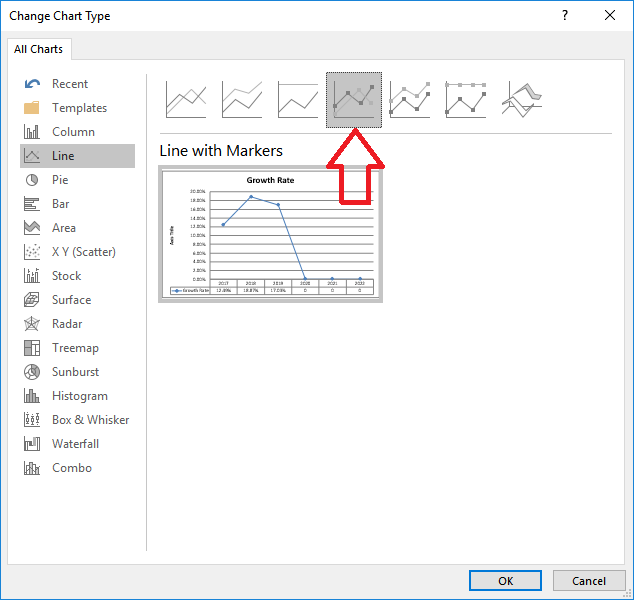The width and height of the screenshot is (634, 600).
Task: Click the Treemap category icon
Action: [x=32, y=348]
